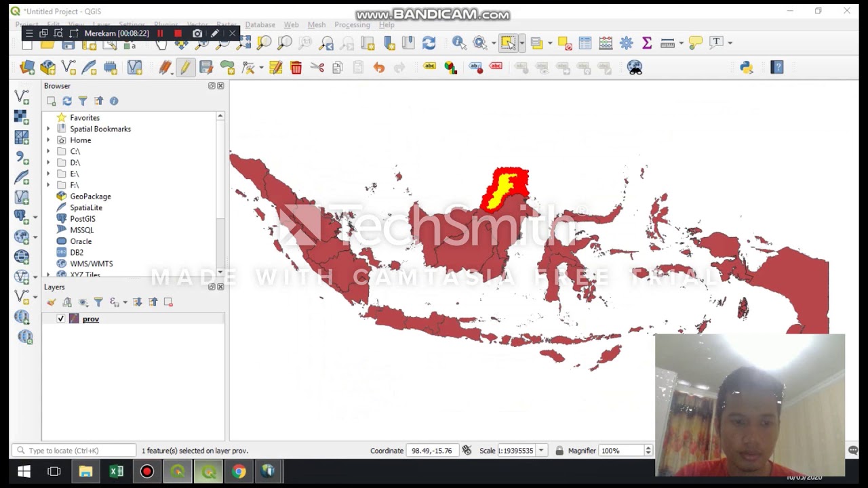Deselect features from all layers
Viewport: 868px width, 488px height.
point(565,43)
